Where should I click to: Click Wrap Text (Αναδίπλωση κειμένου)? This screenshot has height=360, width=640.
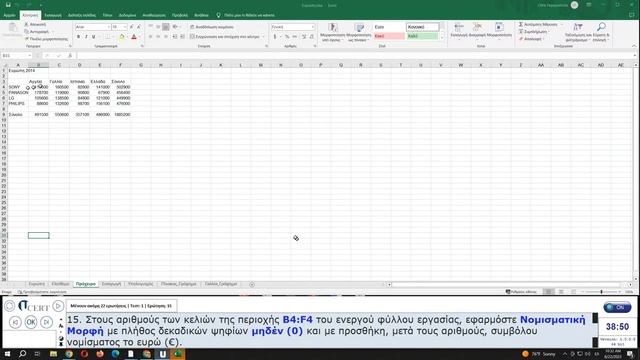pos(212,27)
